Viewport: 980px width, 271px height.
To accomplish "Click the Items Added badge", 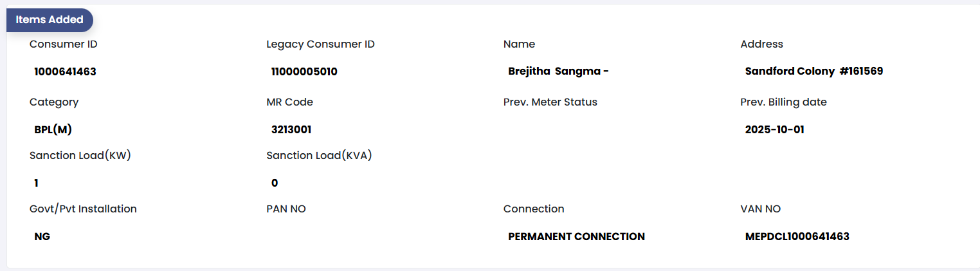I will (x=50, y=20).
